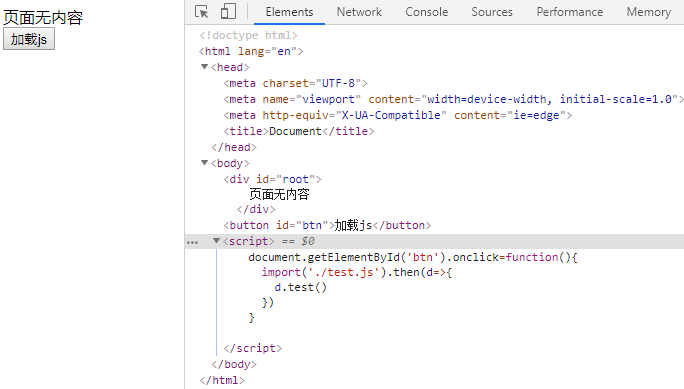Select the closing html tag

222,380
